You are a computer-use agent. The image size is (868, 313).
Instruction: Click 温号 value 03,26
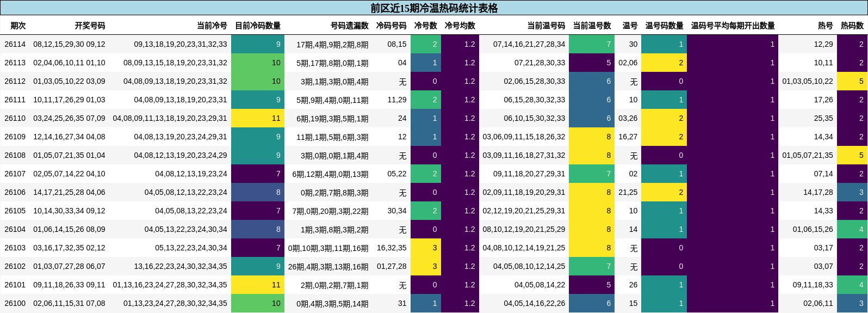click(628, 118)
